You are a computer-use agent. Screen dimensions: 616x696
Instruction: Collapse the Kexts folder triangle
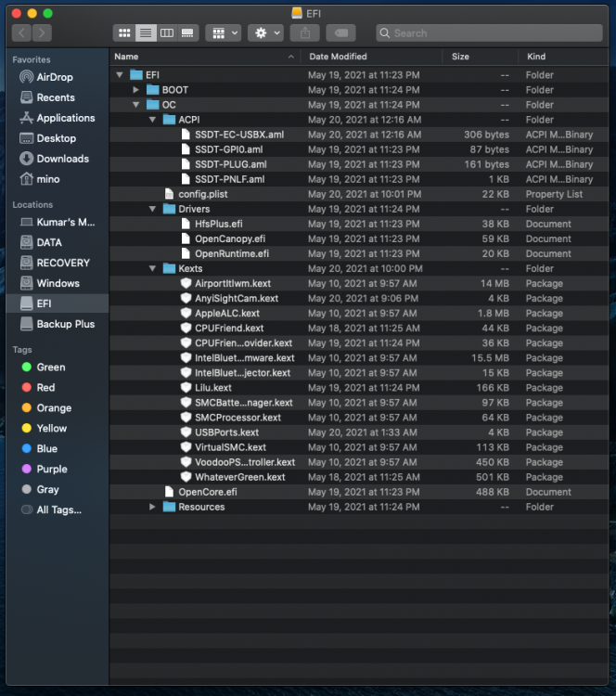[x=152, y=268]
